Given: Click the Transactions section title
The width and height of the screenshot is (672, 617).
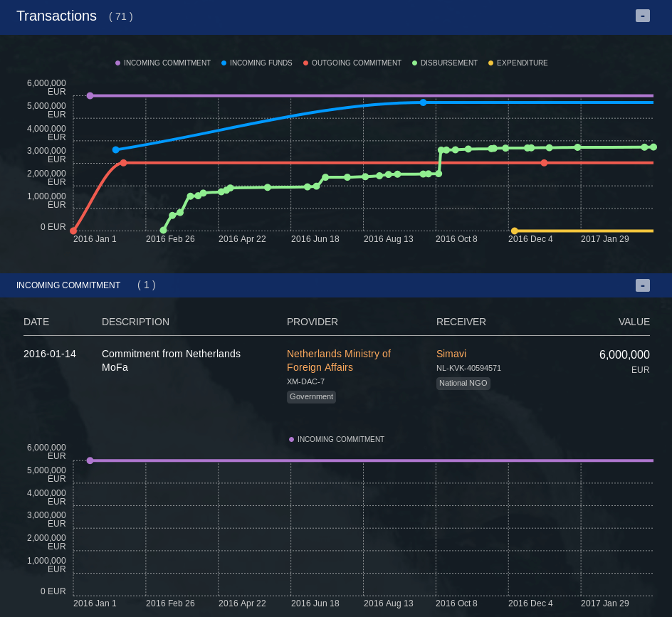Looking at the screenshot, I should tap(56, 16).
